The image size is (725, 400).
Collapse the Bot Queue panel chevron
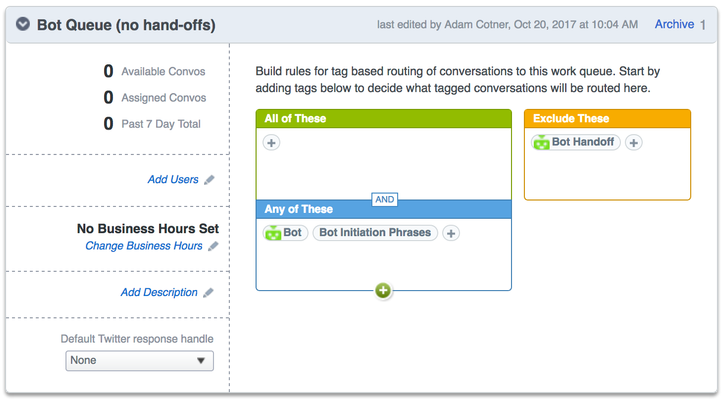coord(23,24)
